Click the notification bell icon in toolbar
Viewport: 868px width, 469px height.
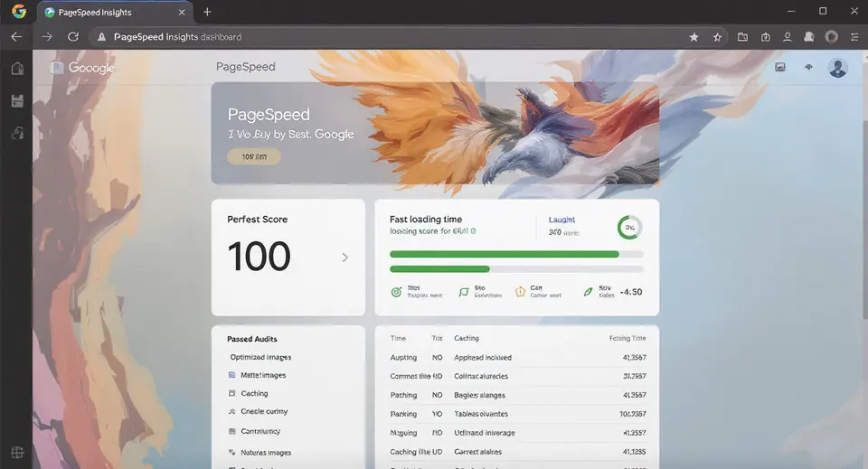click(x=808, y=37)
